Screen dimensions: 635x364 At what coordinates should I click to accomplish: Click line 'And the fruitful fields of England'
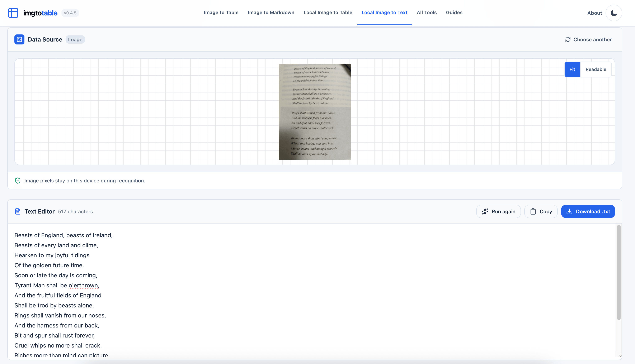pyautogui.click(x=58, y=295)
